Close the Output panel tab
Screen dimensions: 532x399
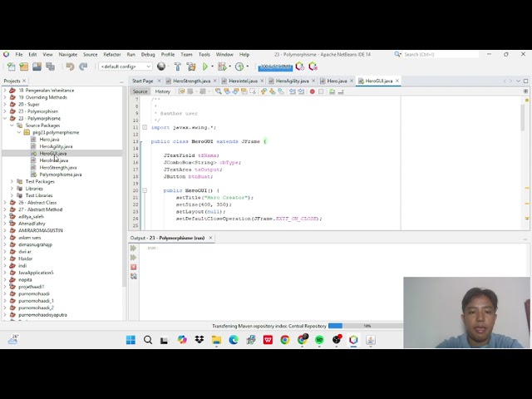[210, 238]
